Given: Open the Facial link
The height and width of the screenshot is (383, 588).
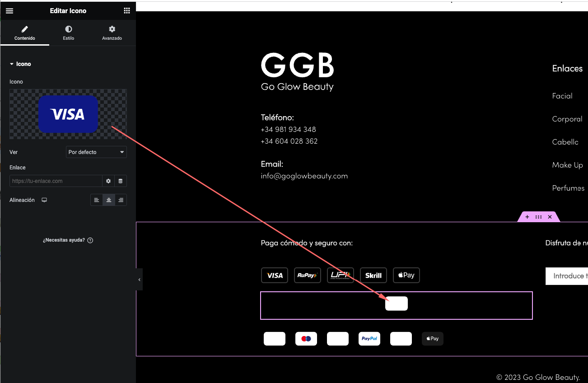Looking at the screenshot, I should click(562, 96).
